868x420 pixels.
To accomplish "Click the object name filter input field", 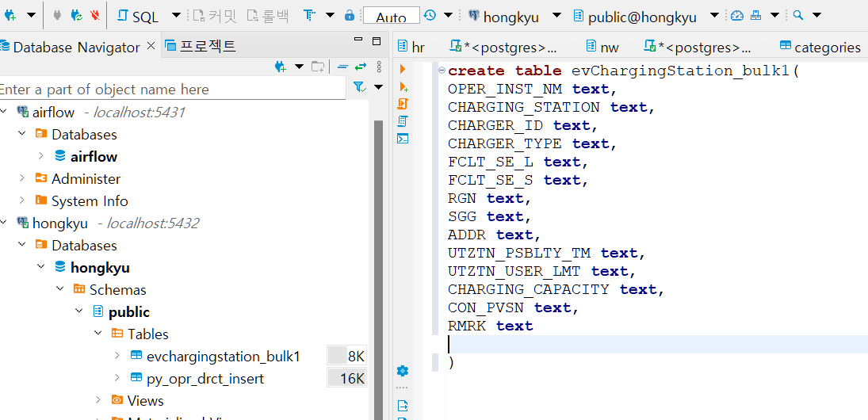I will (x=172, y=89).
